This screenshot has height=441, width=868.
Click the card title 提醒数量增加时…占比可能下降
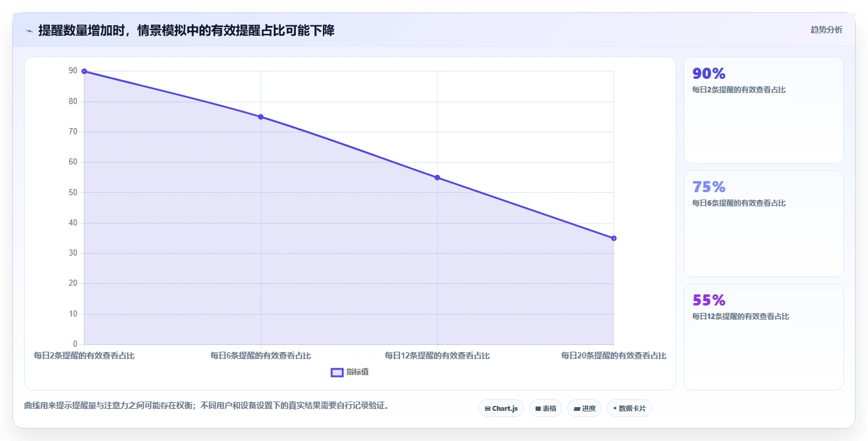tap(186, 31)
